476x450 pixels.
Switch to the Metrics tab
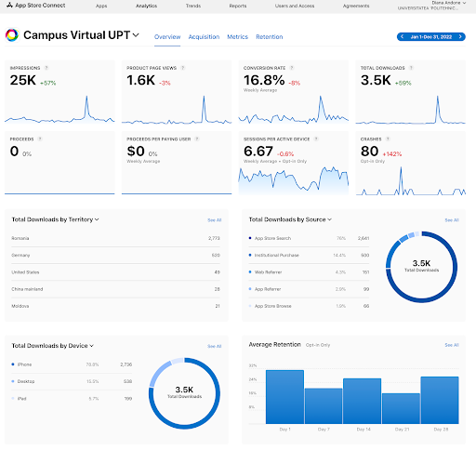click(238, 37)
